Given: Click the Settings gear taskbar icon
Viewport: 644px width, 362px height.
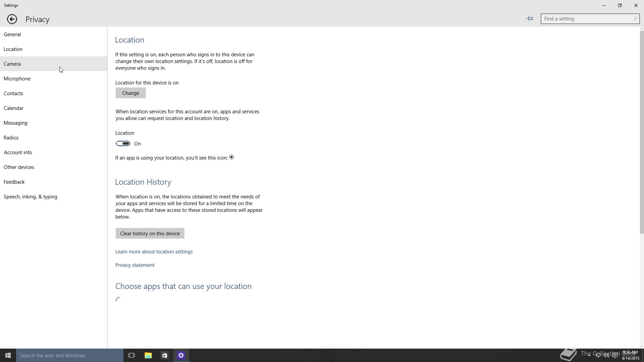Looking at the screenshot, I should pyautogui.click(x=181, y=355).
